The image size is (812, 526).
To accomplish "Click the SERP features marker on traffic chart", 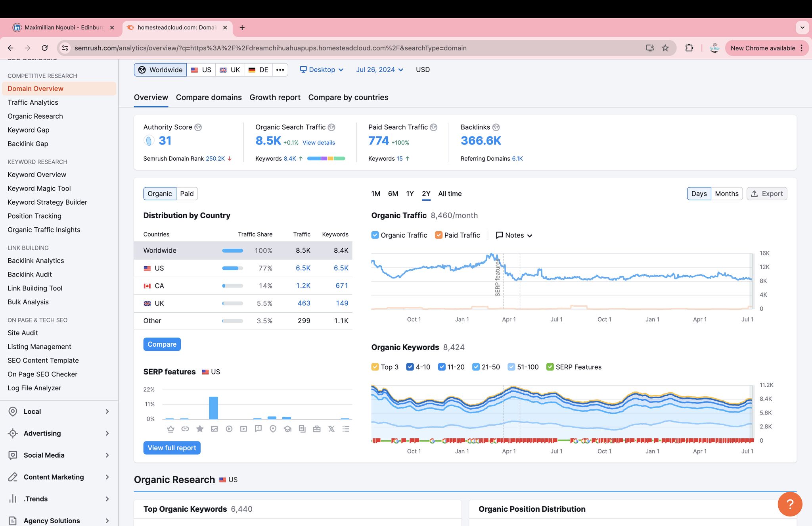I will 498,277.
